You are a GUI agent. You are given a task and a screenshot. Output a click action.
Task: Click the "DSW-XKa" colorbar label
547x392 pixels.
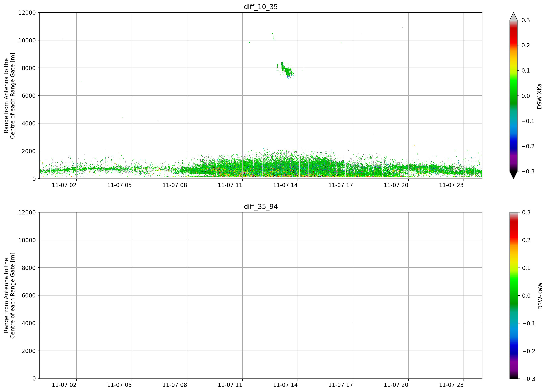pyautogui.click(x=539, y=96)
